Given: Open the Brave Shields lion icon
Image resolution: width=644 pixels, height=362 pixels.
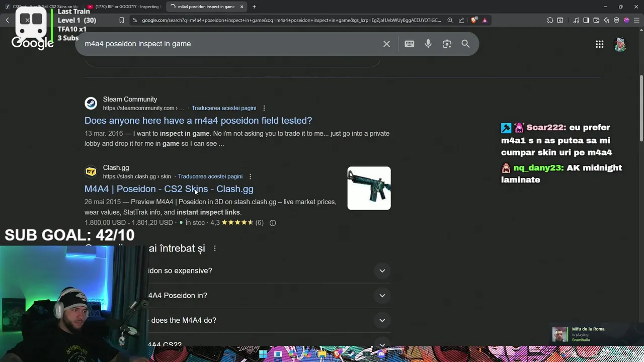Looking at the screenshot, I should pyautogui.click(x=474, y=20).
